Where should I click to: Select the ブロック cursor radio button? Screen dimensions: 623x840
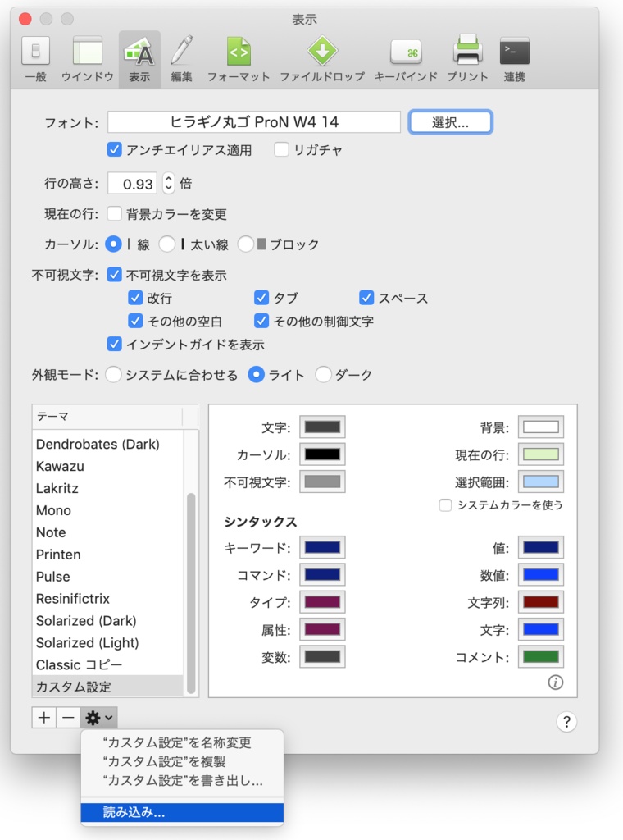tap(245, 243)
